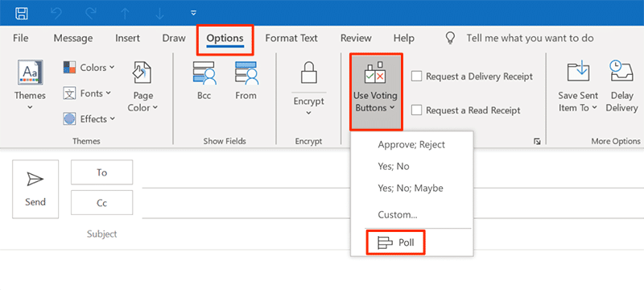Expand the Fonts dropdown

[x=87, y=93]
